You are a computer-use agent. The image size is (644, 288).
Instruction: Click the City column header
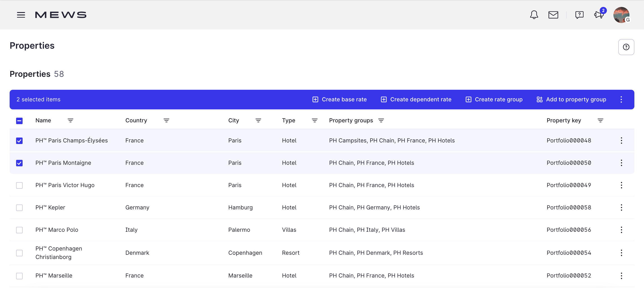point(233,121)
